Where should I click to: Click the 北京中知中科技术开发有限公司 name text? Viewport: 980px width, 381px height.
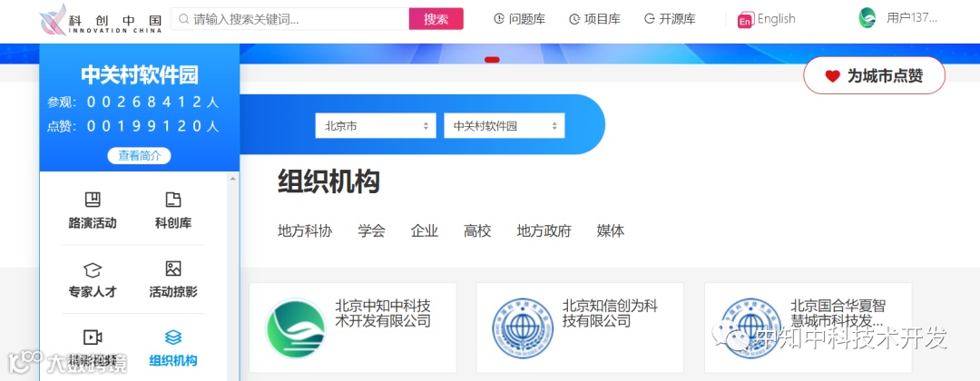pos(383,314)
